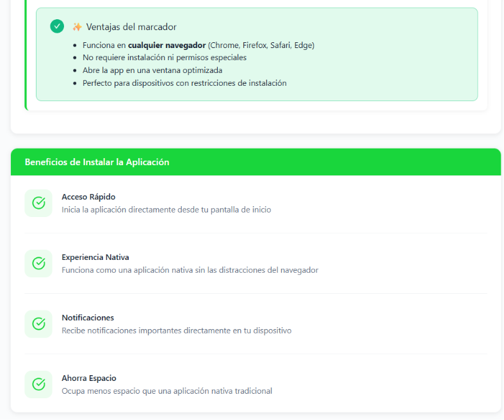Click the bullet No requiere instalación ni permisos especiales
504x420 pixels.
(x=165, y=58)
